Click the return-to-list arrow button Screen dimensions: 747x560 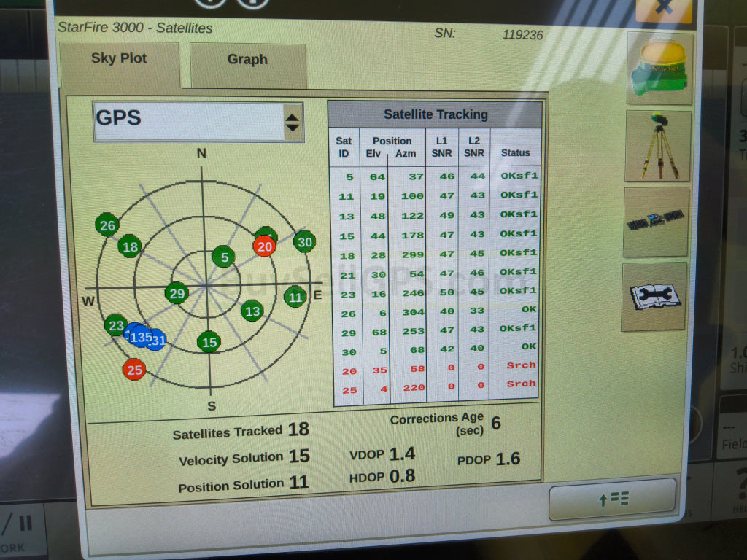613,499
